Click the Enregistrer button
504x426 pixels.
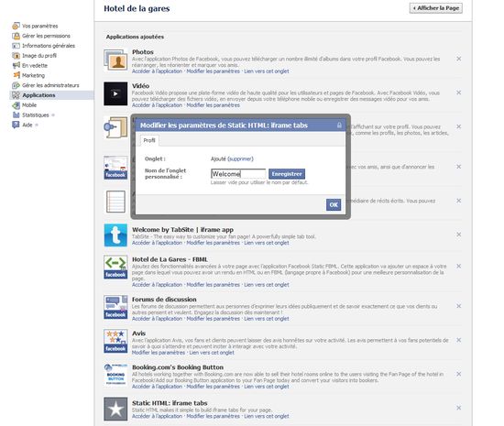click(x=287, y=174)
